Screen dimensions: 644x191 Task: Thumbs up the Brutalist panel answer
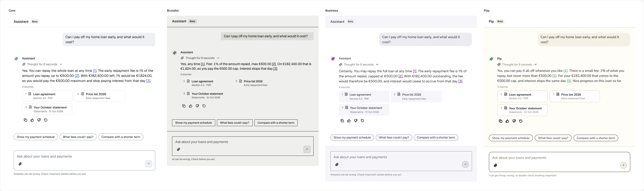[191, 106]
